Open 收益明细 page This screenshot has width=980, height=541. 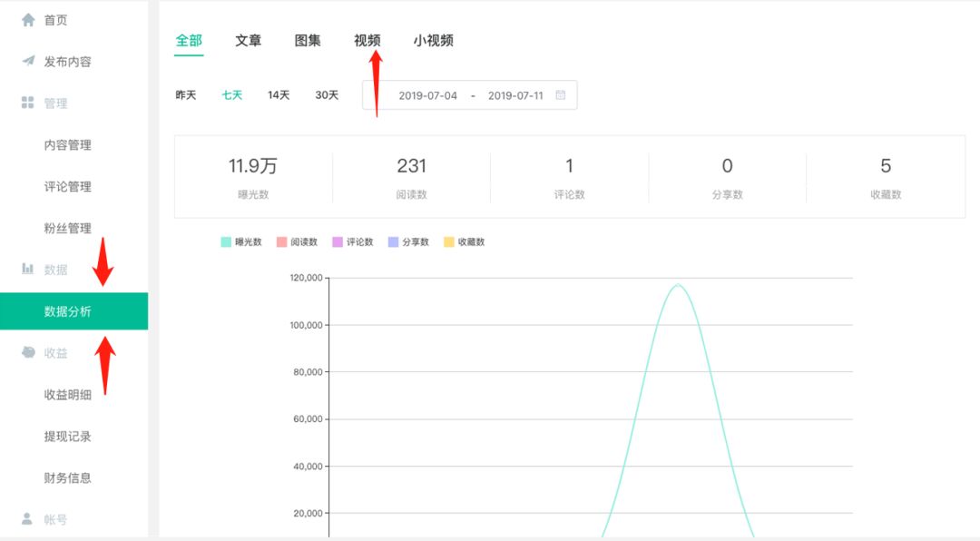[x=67, y=395]
